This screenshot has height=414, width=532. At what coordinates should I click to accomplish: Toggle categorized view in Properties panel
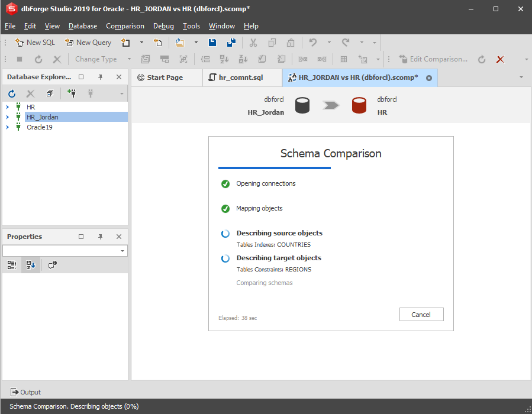(12, 265)
